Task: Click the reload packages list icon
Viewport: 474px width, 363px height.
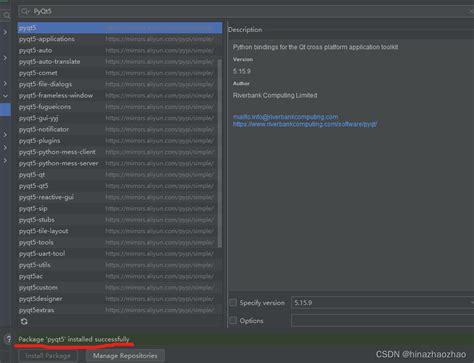Action: (x=24, y=321)
